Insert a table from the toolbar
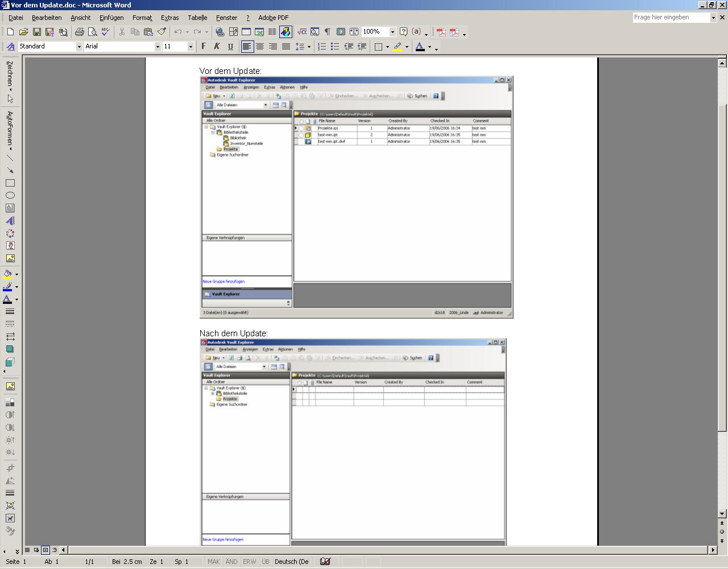The height and width of the screenshot is (569, 728). coord(246,32)
